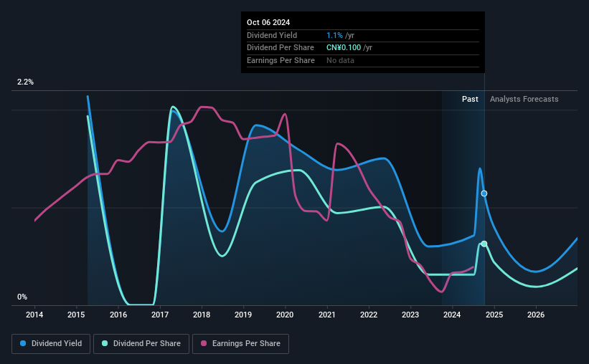589x364 pixels.
Task: Click the Dividend Yield row label in tooltip
Action: click(272, 35)
